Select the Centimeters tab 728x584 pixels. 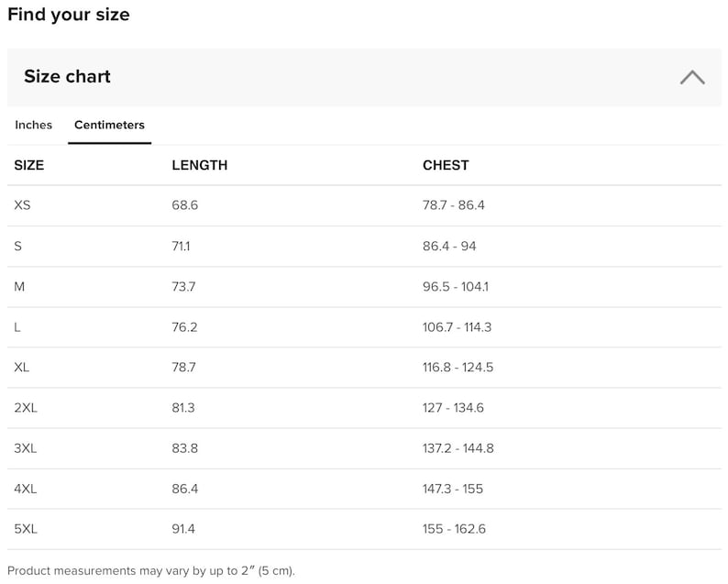point(110,125)
